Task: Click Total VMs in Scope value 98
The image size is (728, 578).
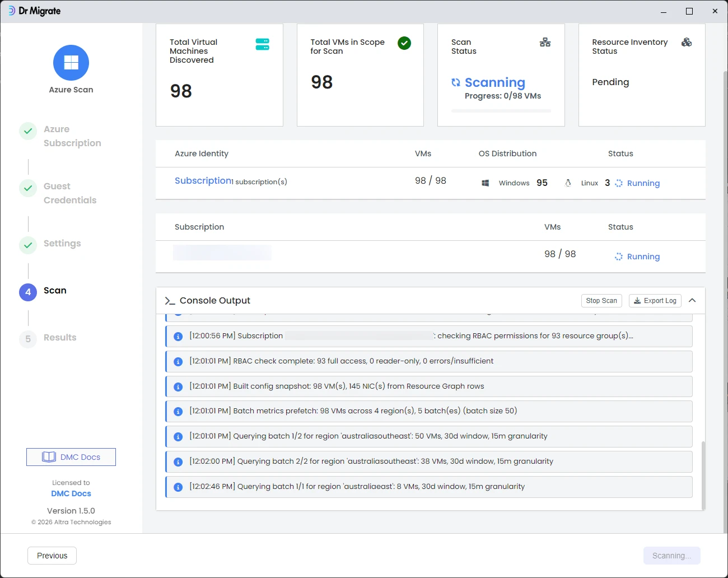Action: [x=322, y=82]
